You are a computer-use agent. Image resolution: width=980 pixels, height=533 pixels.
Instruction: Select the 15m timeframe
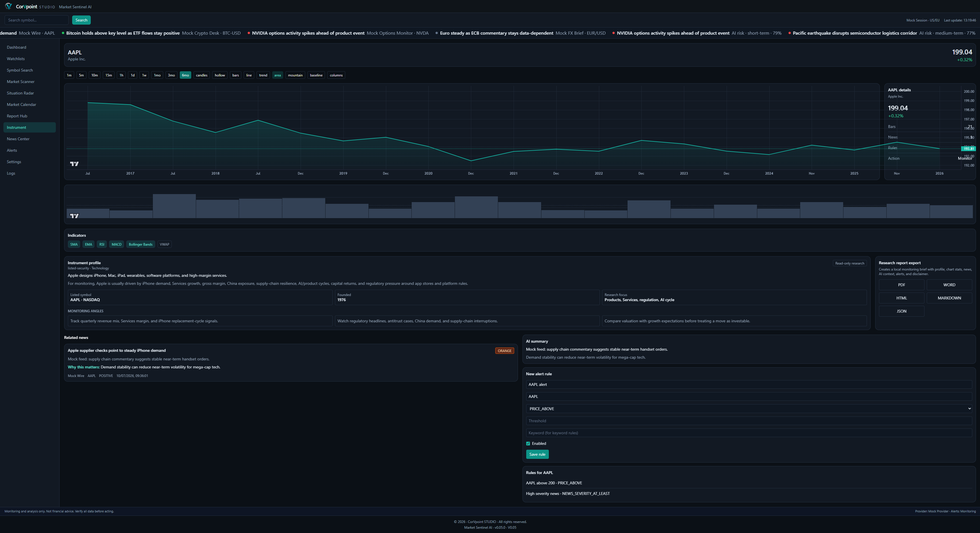(109, 75)
